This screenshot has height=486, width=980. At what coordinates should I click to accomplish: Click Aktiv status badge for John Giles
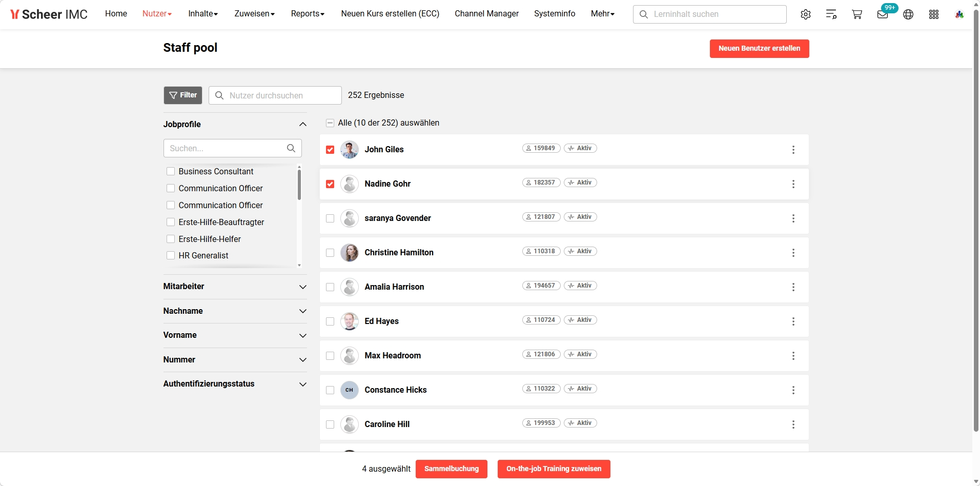coord(580,148)
